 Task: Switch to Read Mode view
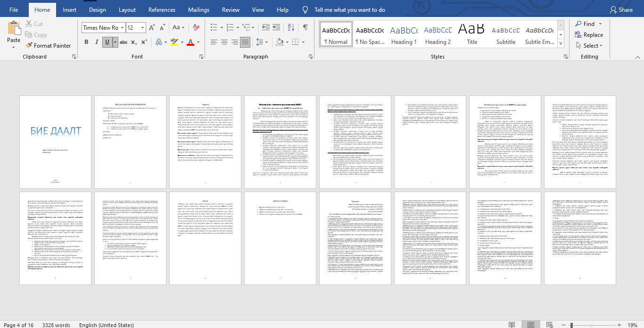click(x=512, y=325)
